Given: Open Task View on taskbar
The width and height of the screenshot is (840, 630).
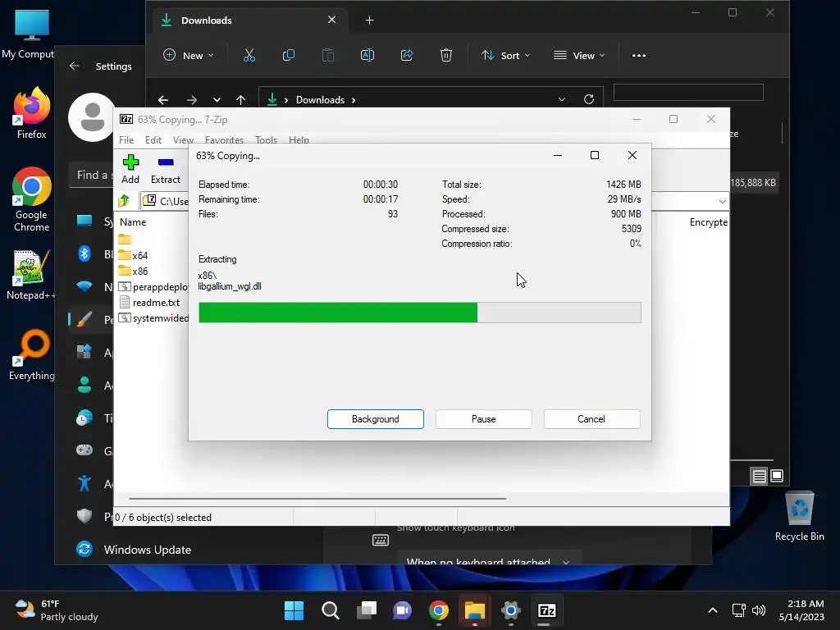Looking at the screenshot, I should 367,610.
